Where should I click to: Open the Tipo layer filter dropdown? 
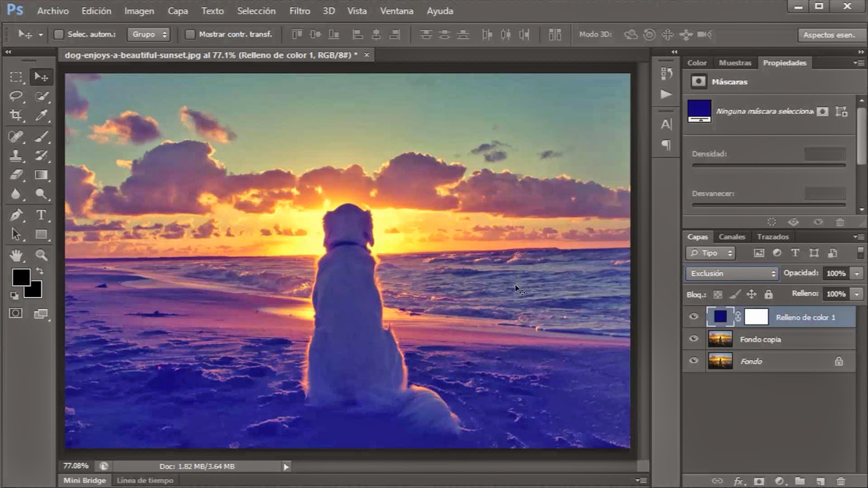[711, 253]
